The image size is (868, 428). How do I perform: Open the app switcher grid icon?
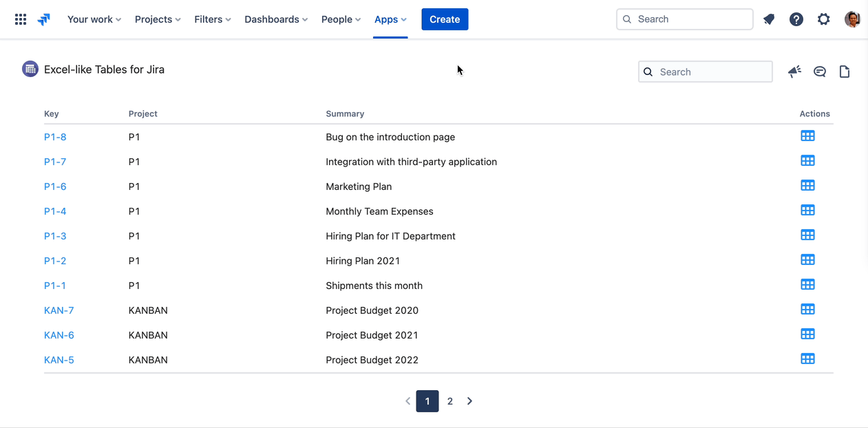pyautogui.click(x=21, y=19)
